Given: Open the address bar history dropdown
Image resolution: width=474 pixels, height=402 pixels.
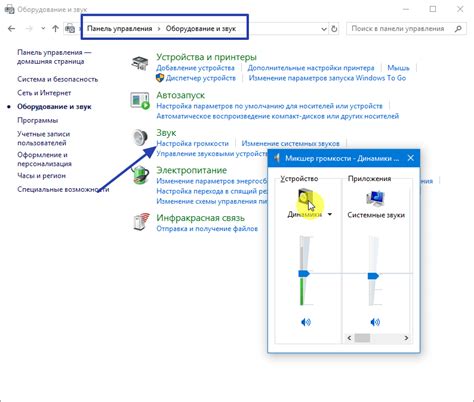Looking at the screenshot, I should (x=324, y=29).
